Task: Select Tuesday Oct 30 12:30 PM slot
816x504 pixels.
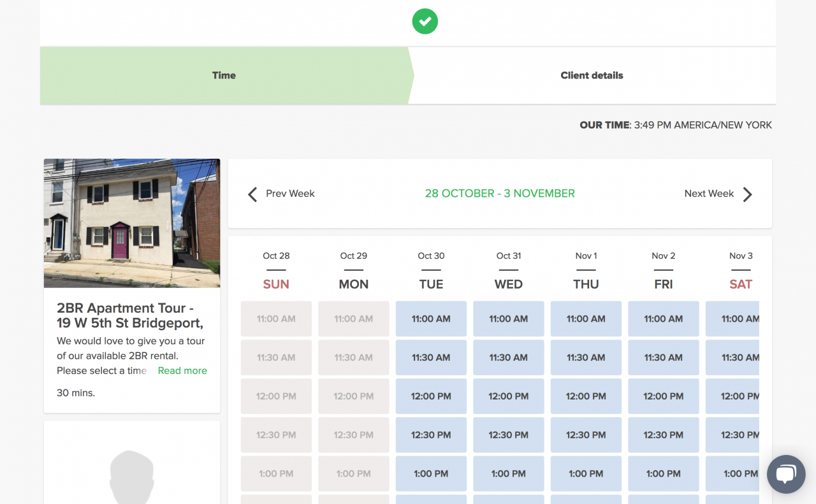Action: 431,435
